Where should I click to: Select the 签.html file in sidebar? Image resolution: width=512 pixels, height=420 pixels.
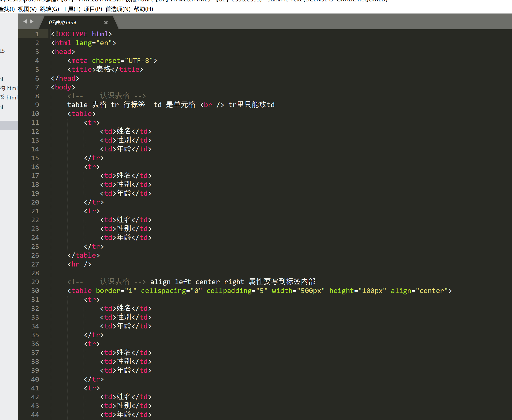(9, 98)
